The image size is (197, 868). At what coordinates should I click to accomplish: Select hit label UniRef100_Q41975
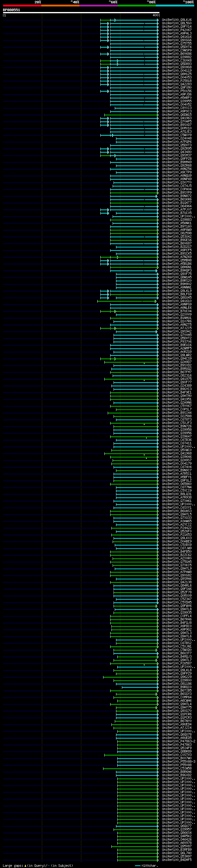point(177,379)
